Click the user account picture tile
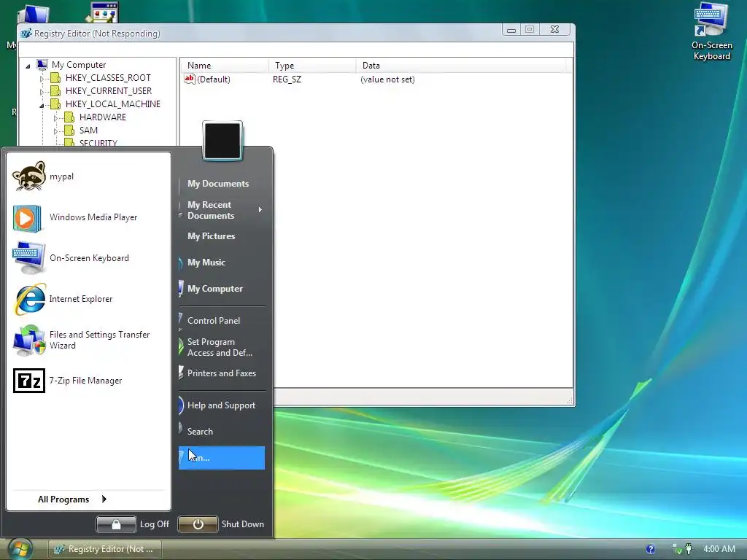Viewport: 747px width, 560px height. [222, 141]
